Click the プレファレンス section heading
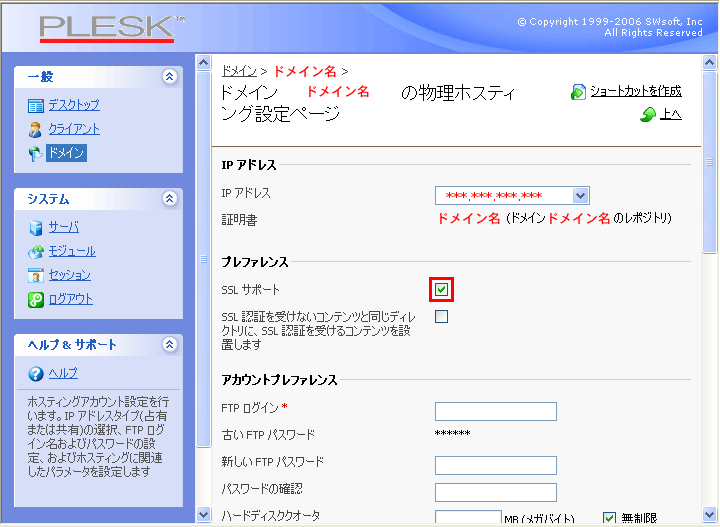 tap(255, 262)
